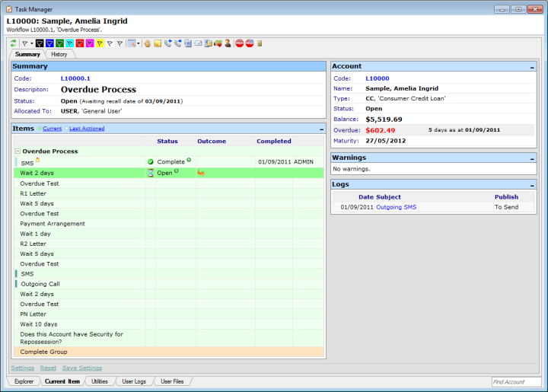The width and height of the screenshot is (548, 392).
Task: Switch to the Summary tab
Action: 27,54
